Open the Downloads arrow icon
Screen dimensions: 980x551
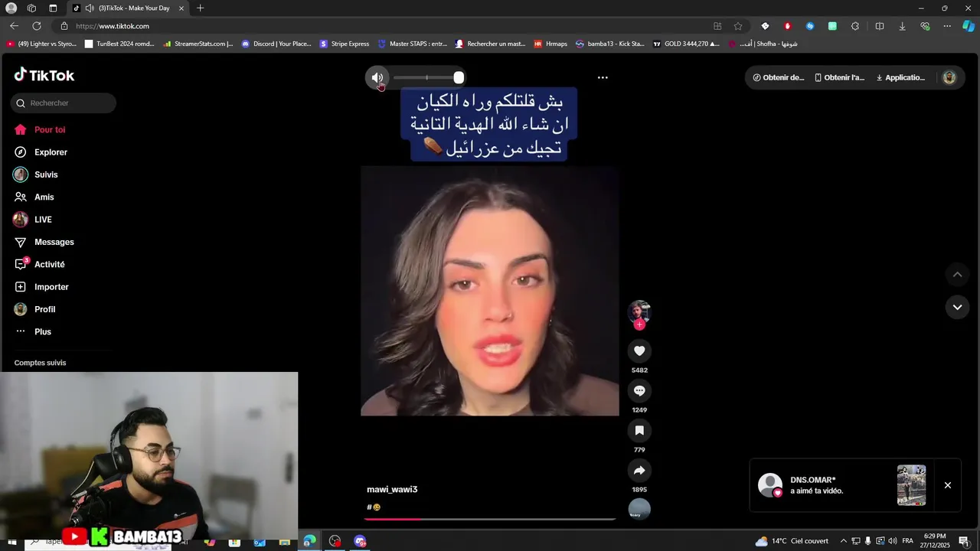click(902, 26)
